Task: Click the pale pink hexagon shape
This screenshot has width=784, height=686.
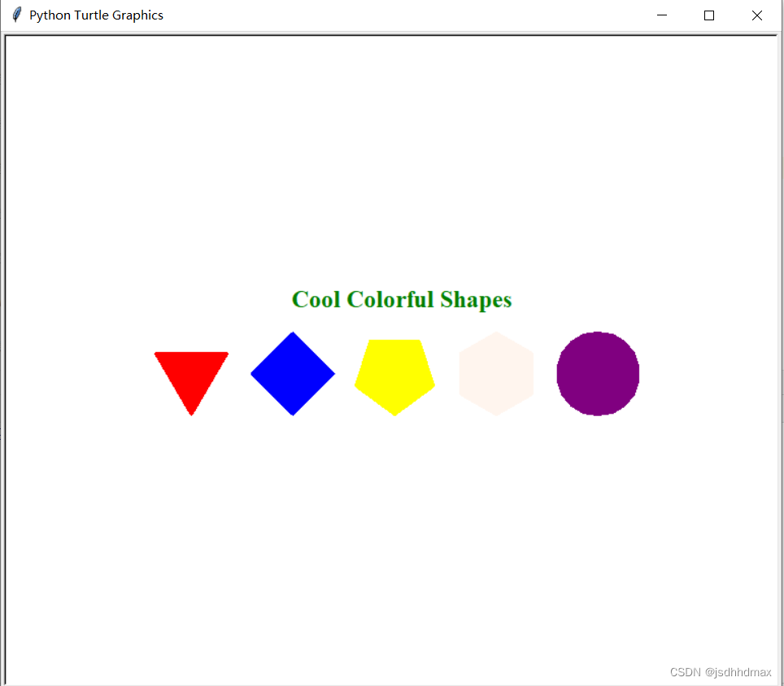Action: pos(496,373)
